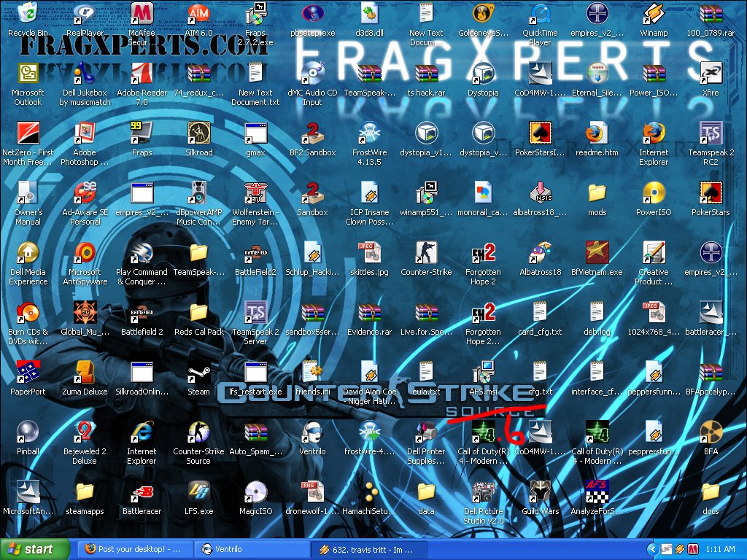The width and height of the screenshot is (747, 560).
Task: Select the eula.txt file icon
Action: click(x=426, y=372)
